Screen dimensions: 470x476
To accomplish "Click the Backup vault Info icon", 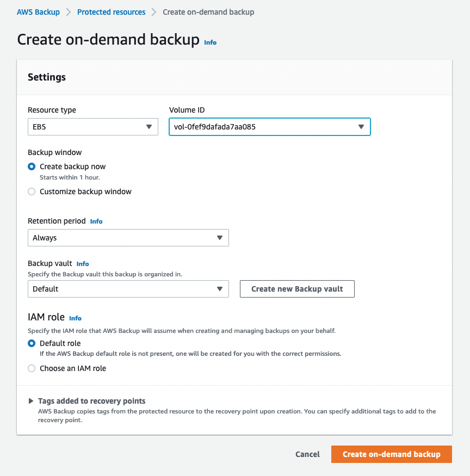I will (x=82, y=263).
